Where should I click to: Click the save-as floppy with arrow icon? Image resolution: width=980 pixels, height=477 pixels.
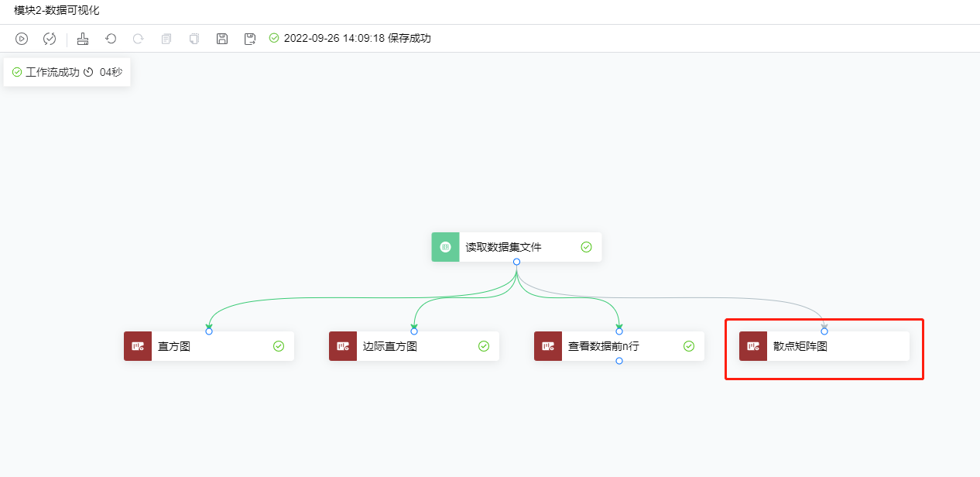coord(250,39)
